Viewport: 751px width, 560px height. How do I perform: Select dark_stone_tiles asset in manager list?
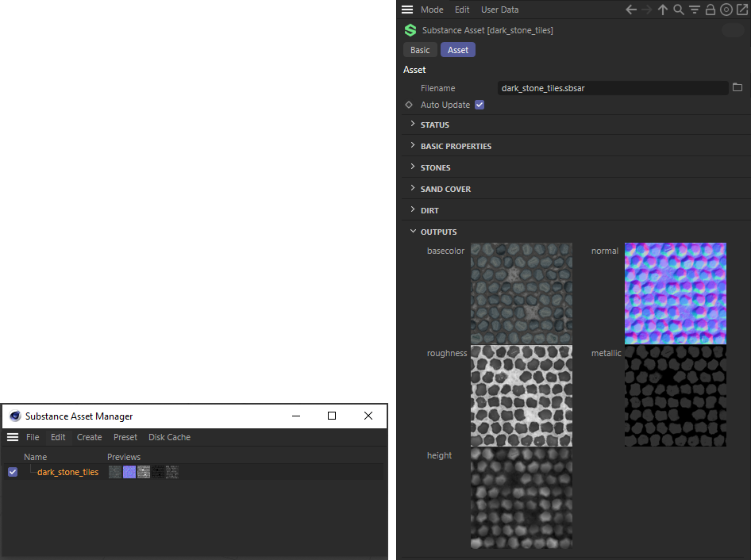coord(68,472)
